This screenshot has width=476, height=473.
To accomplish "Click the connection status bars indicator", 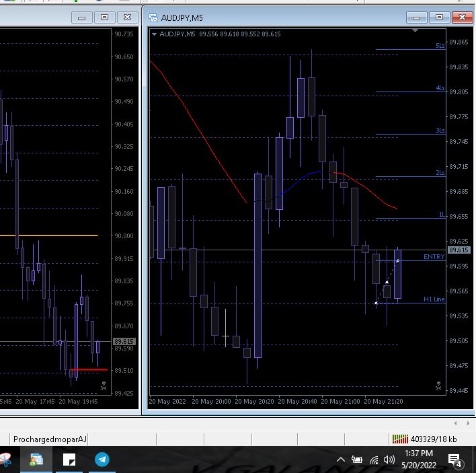I will point(399,439).
